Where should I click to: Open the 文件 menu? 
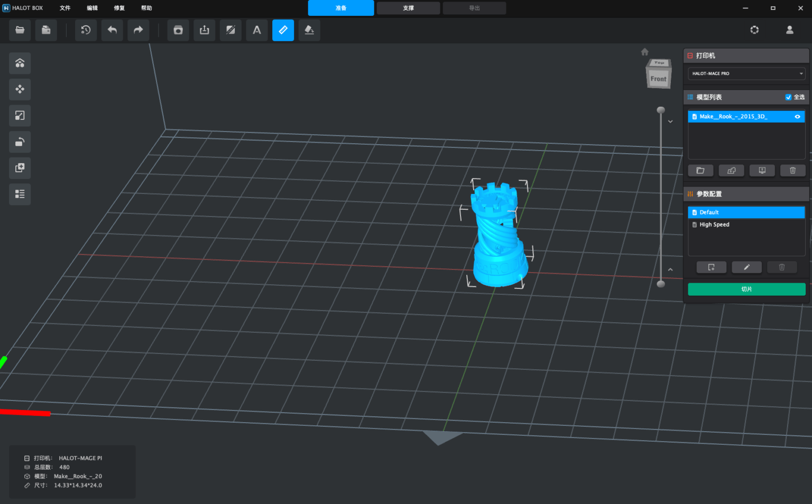click(65, 8)
